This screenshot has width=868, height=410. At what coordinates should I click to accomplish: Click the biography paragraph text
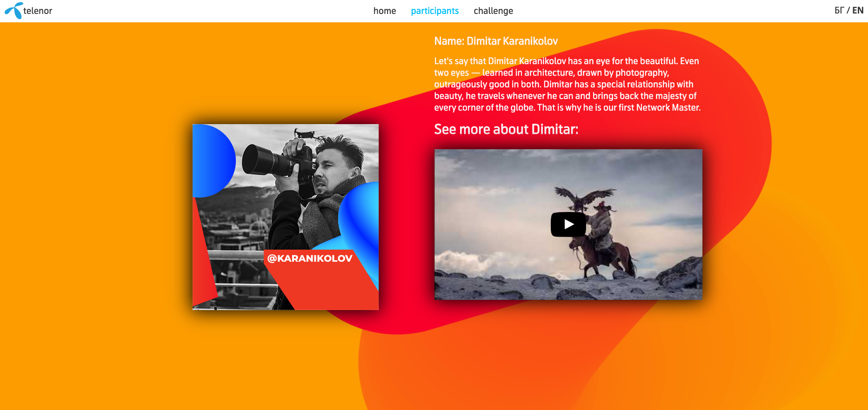coord(567,84)
